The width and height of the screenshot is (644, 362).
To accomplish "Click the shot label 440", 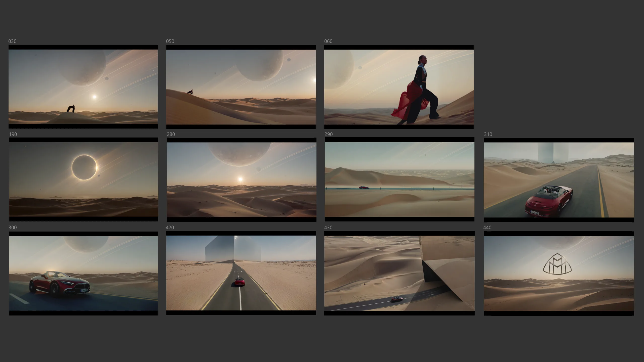I will (487, 228).
